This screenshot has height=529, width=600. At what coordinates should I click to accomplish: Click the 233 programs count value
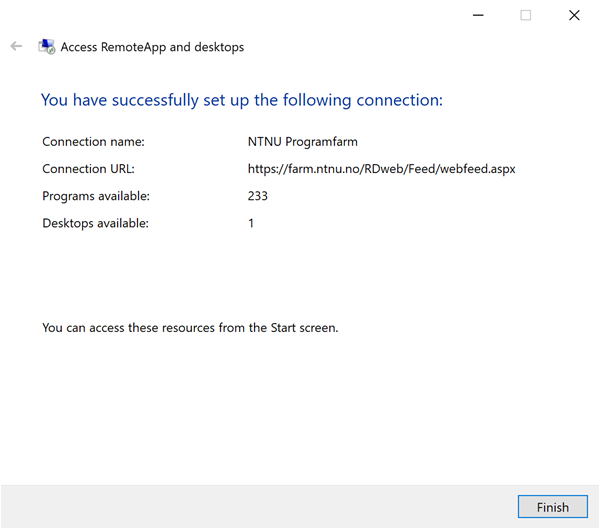coord(258,196)
